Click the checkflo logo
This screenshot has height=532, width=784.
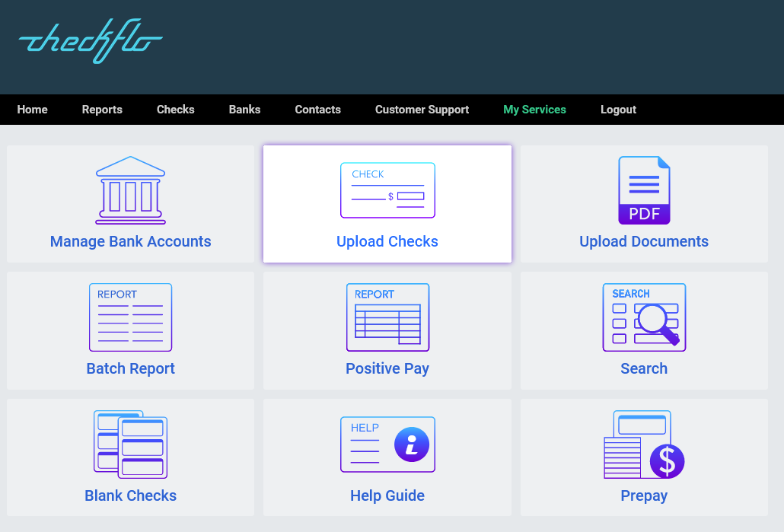(91, 41)
